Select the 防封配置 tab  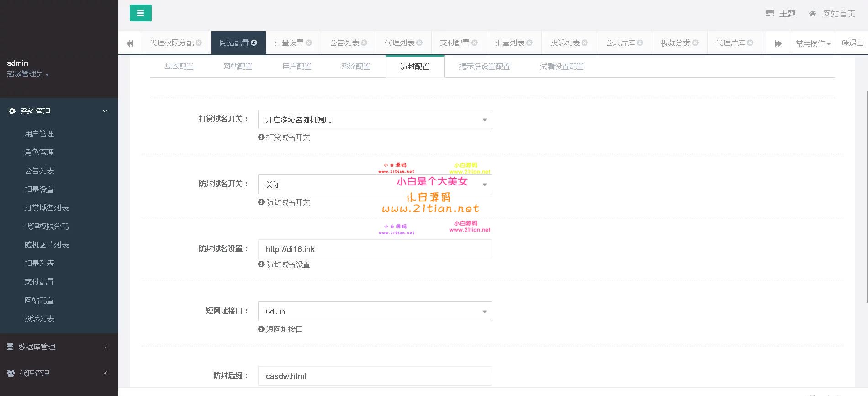point(415,67)
